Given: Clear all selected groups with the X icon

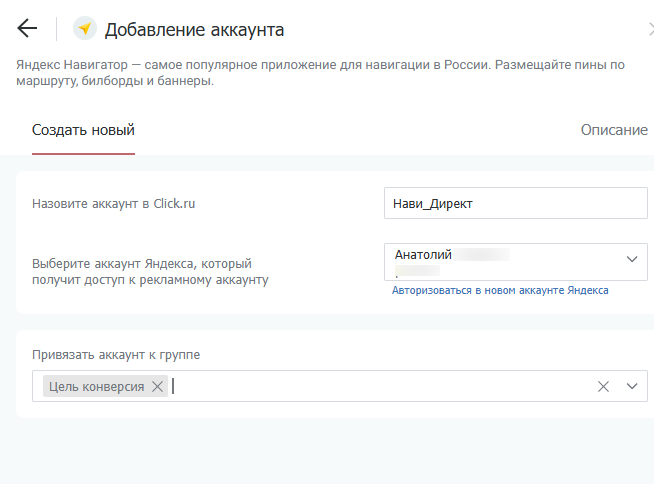Looking at the screenshot, I should pyautogui.click(x=603, y=386).
